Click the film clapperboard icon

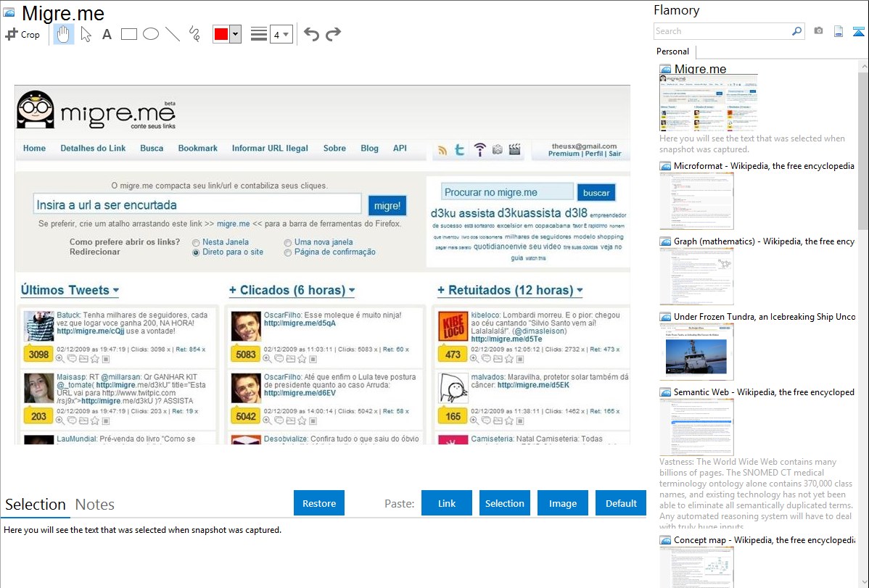(x=515, y=149)
